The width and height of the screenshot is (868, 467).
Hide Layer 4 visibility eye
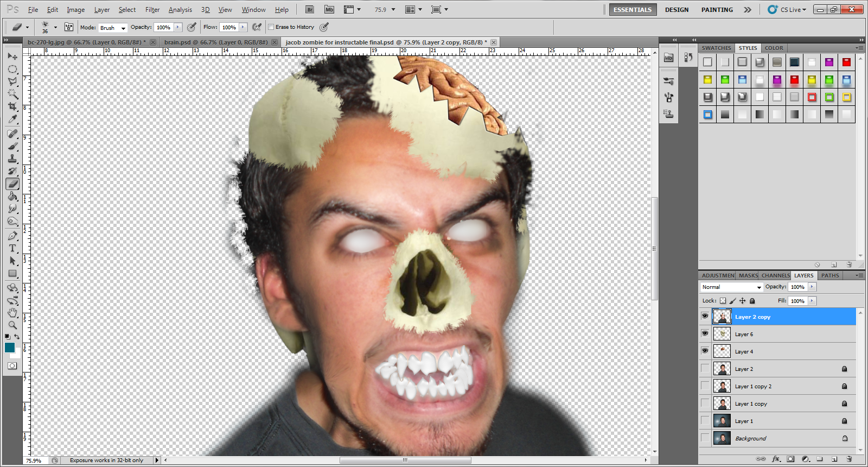[x=705, y=351]
